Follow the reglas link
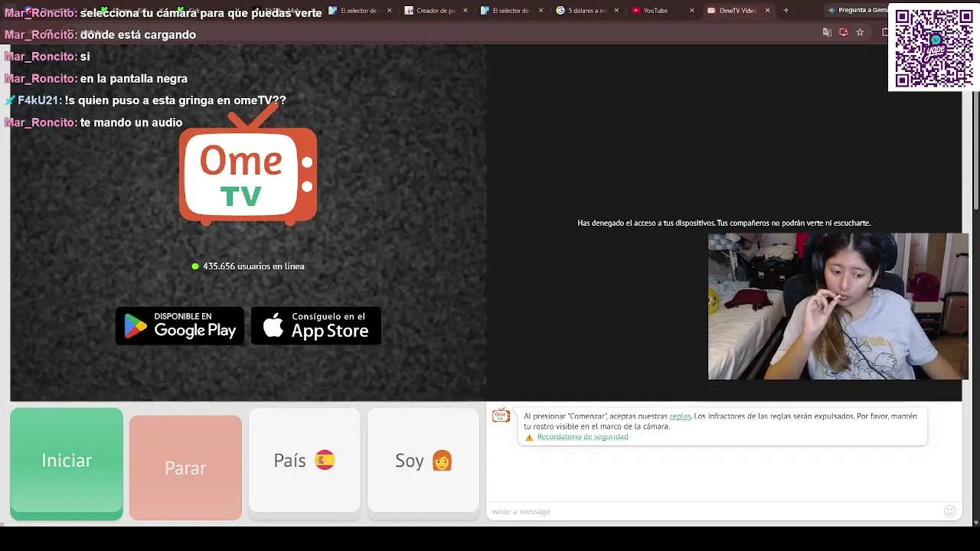Image resolution: width=980 pixels, height=551 pixels. click(x=680, y=416)
